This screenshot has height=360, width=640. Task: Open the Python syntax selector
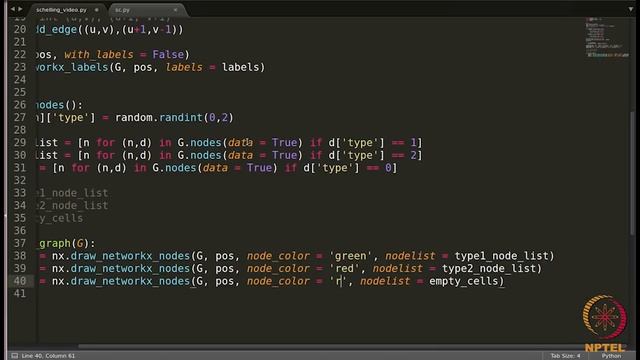point(611,356)
